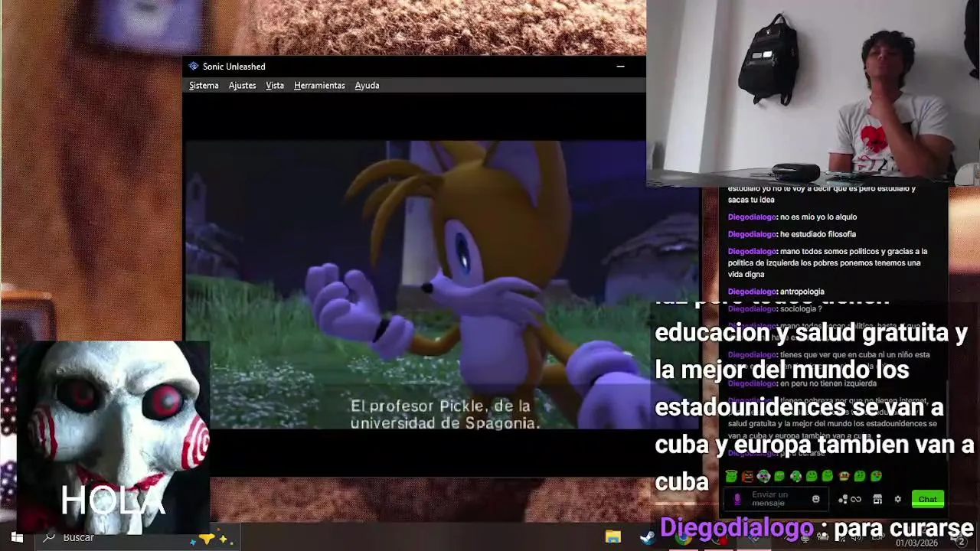Viewport: 980px width, 551px height.
Task: Focus the 'Enviar un mensaje' chat field
Action: tap(775, 499)
